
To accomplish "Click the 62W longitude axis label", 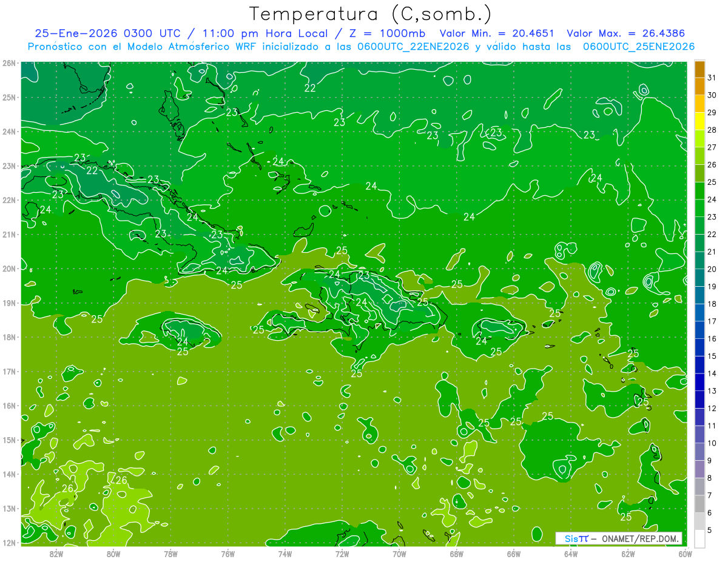I will (628, 554).
